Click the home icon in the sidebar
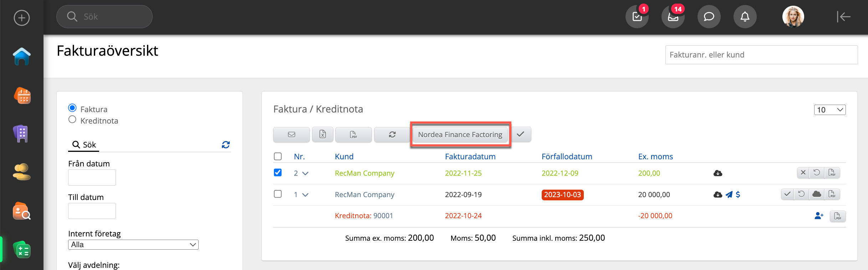 pos(22,56)
